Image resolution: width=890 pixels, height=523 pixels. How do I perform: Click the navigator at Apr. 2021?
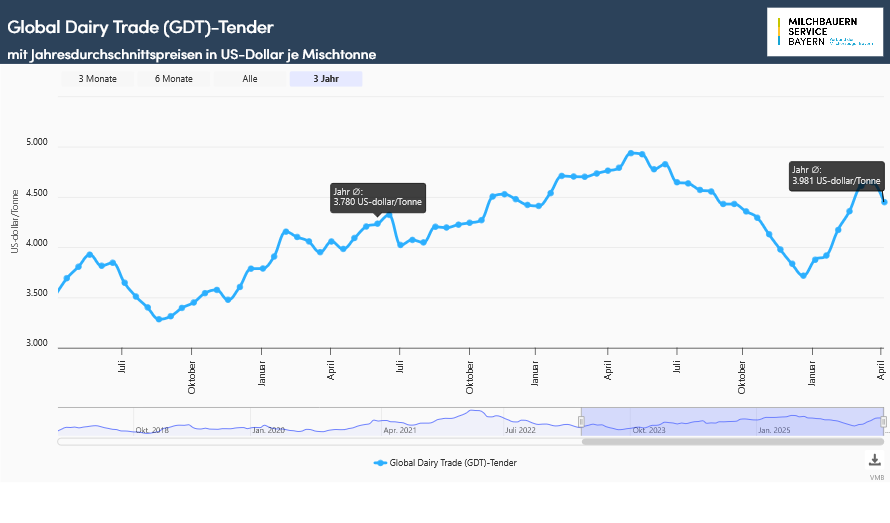(400, 430)
